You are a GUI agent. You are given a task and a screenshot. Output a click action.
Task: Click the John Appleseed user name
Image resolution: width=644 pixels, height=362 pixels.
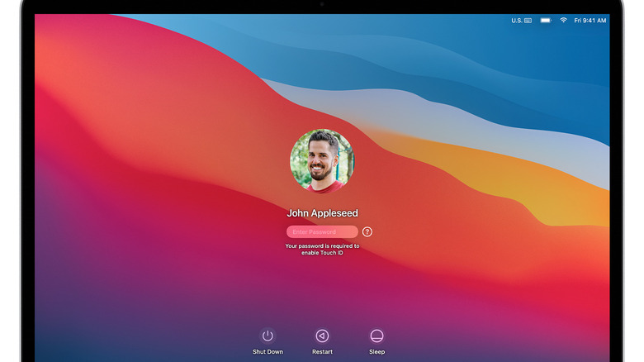point(322,213)
